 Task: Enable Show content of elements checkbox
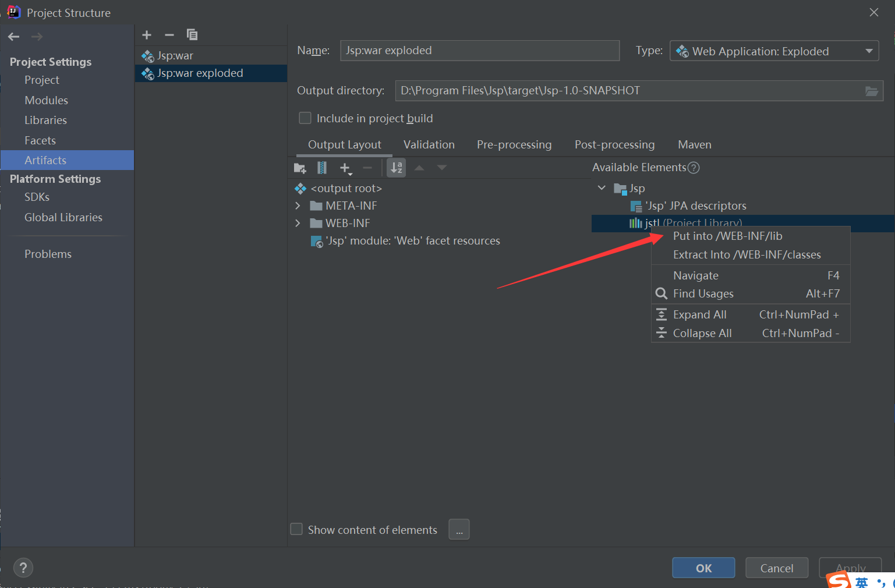click(296, 529)
